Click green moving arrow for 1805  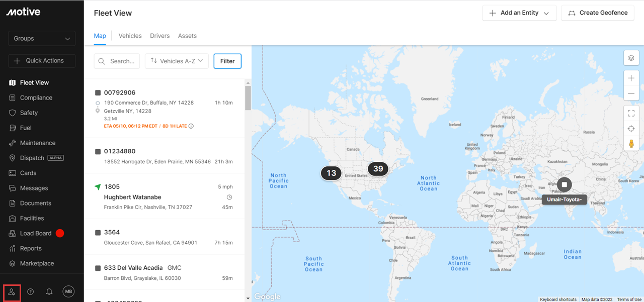click(x=98, y=186)
